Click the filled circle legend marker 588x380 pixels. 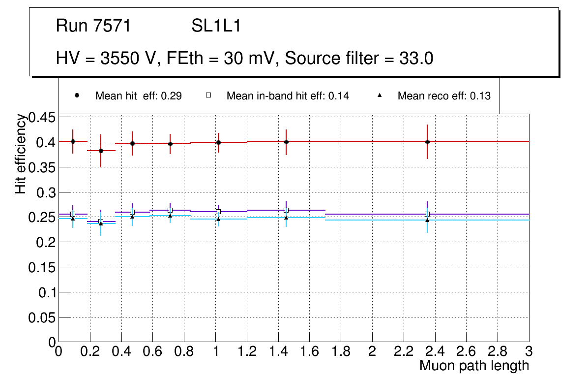(x=77, y=95)
